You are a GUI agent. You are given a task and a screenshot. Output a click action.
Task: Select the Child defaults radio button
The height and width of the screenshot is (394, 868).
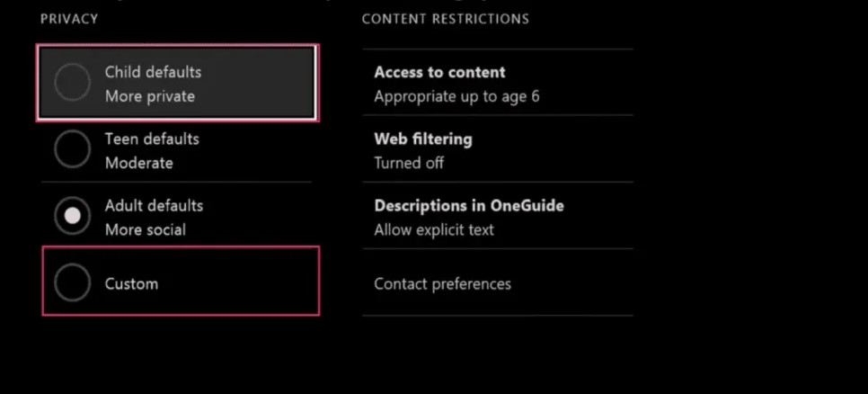[73, 83]
